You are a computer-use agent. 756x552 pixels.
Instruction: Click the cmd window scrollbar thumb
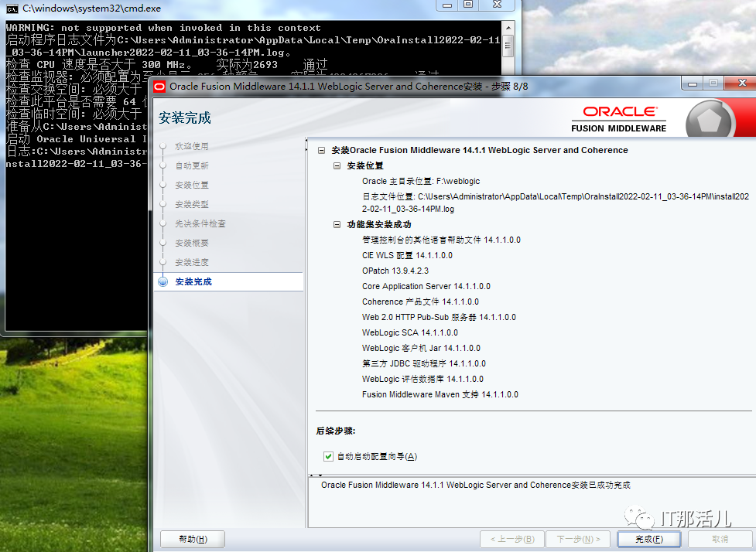point(508,46)
